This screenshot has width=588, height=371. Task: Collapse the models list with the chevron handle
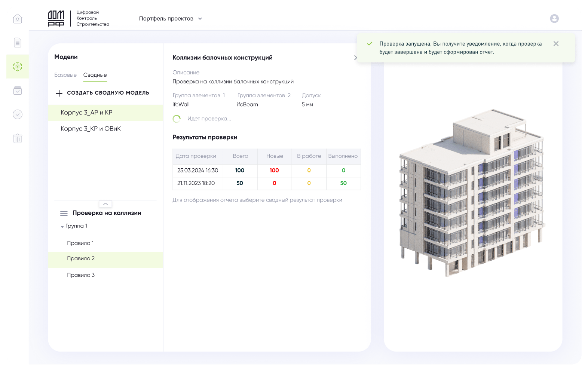tap(105, 204)
